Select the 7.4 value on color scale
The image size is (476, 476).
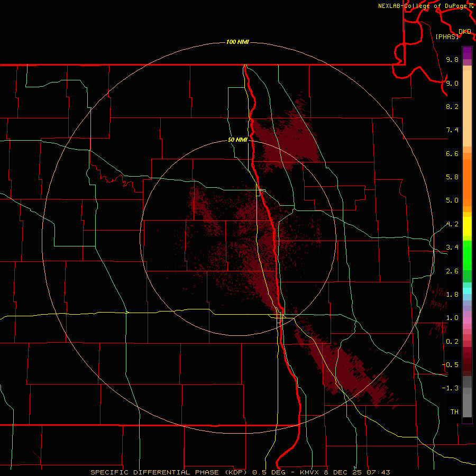pyautogui.click(x=452, y=130)
